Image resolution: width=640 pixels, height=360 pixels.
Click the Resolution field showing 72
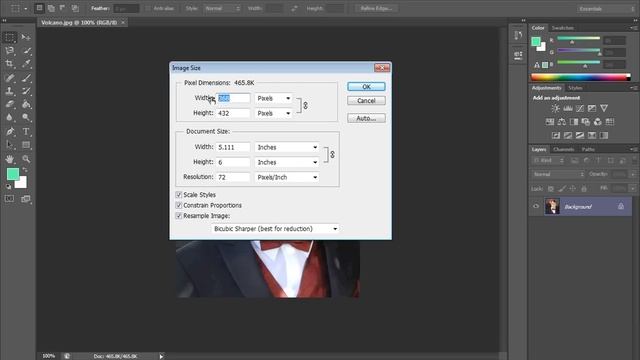tap(233, 178)
